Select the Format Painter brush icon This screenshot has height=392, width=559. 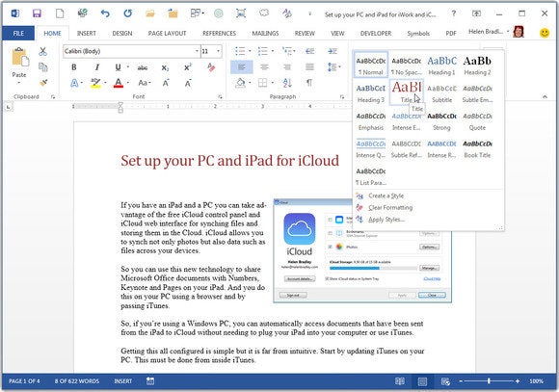point(43,83)
